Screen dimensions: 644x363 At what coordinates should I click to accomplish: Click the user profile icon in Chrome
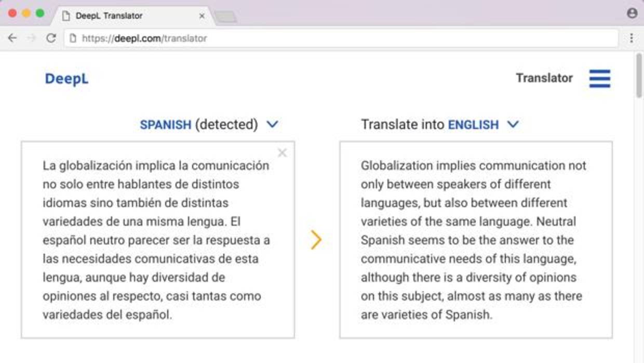(632, 14)
